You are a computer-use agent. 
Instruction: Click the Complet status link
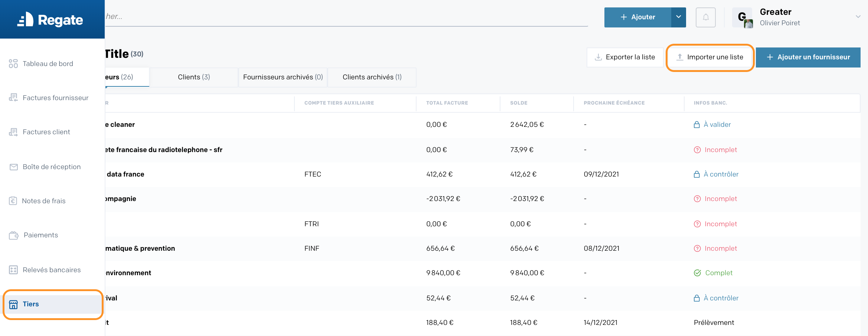[x=719, y=273]
